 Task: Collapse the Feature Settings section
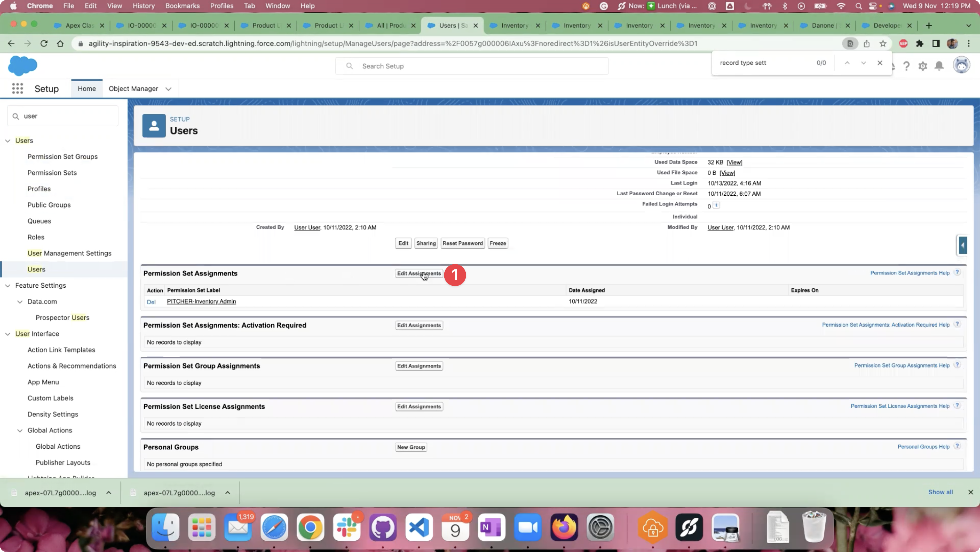pyautogui.click(x=7, y=285)
